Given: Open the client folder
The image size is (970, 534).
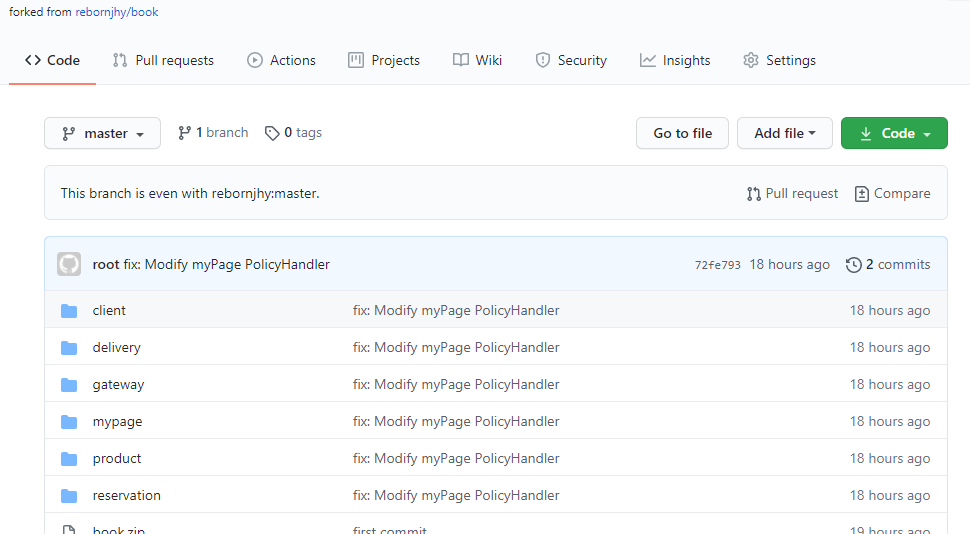Looking at the screenshot, I should pos(109,310).
